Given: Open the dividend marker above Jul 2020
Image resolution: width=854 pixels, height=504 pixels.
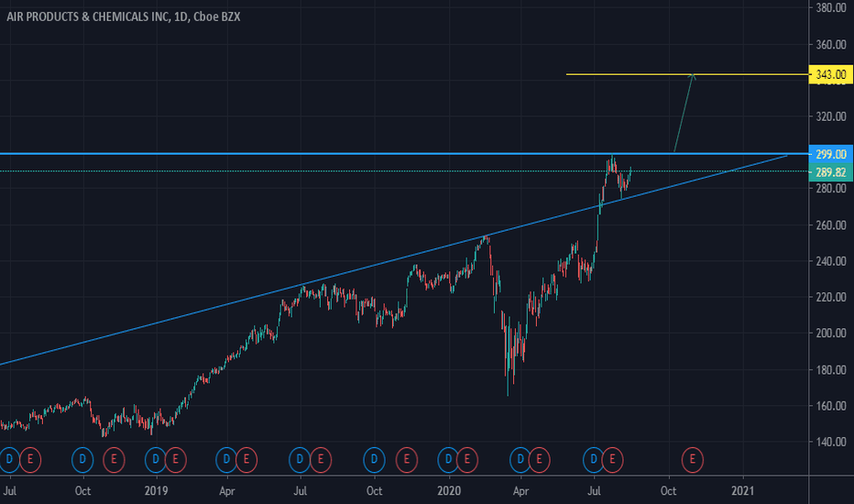Looking at the screenshot, I should coord(594,460).
